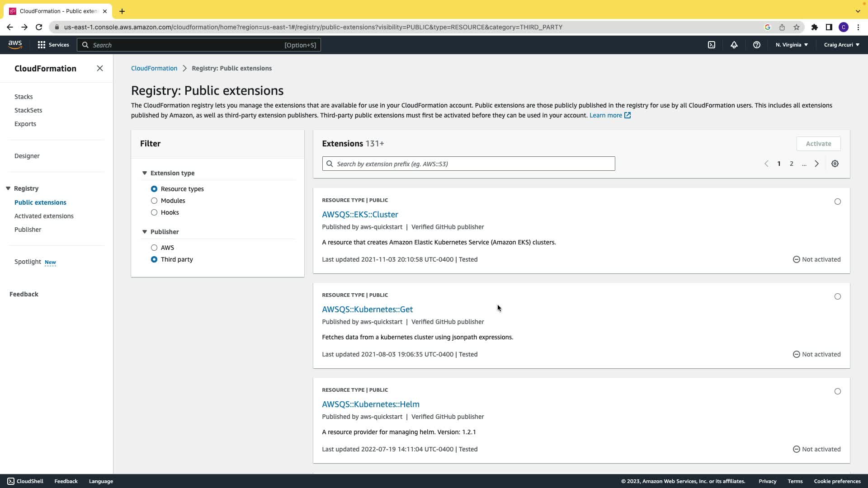Bookmark this page with star icon

click(797, 27)
